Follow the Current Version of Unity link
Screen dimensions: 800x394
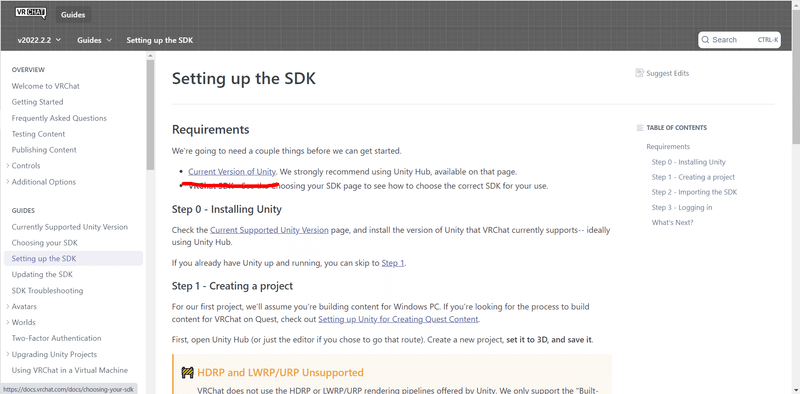pos(232,171)
